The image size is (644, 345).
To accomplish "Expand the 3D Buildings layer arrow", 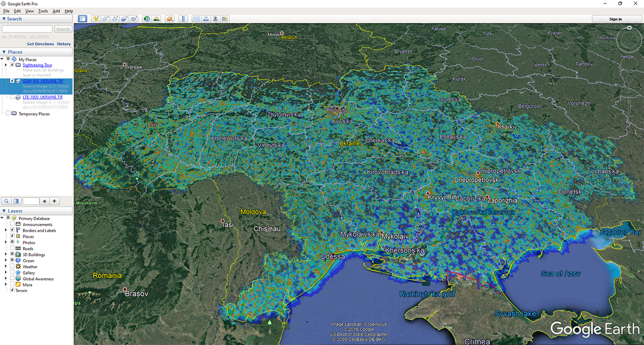I will coord(6,254).
